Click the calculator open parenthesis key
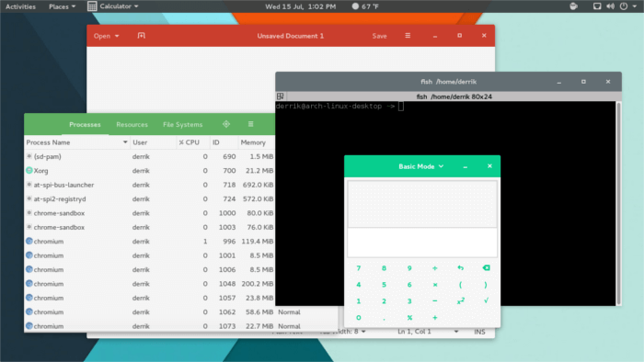Image resolution: width=644 pixels, height=362 pixels. click(460, 285)
